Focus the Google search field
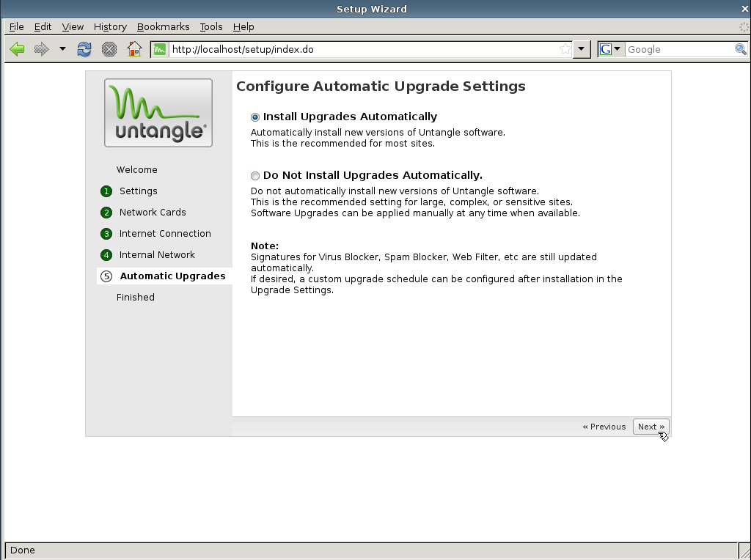This screenshot has width=751, height=560. [x=680, y=49]
